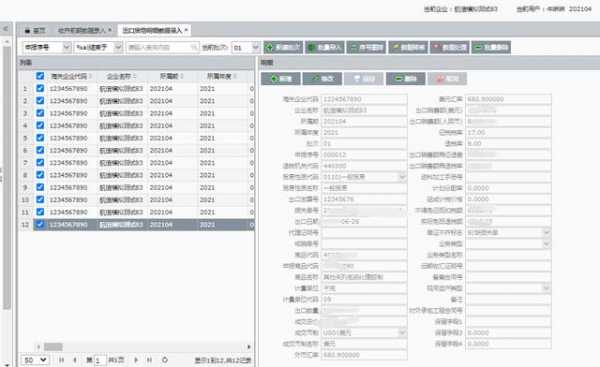Go to the next page with pager arrow
The height and width of the screenshot is (367, 600).
click(136, 360)
